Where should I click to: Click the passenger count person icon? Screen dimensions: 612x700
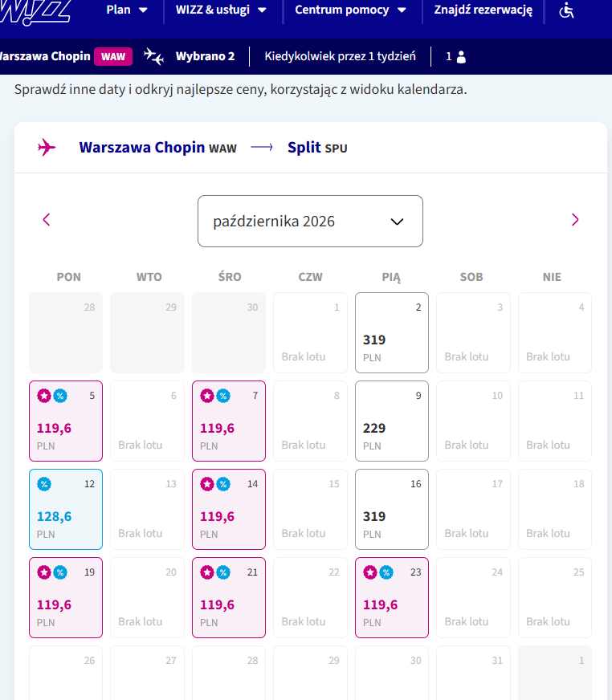coord(462,57)
